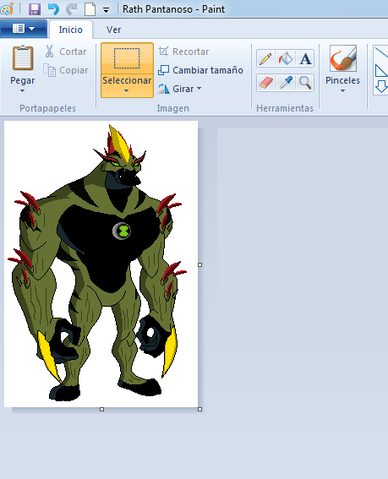Select the down arrow shape

click(381, 86)
